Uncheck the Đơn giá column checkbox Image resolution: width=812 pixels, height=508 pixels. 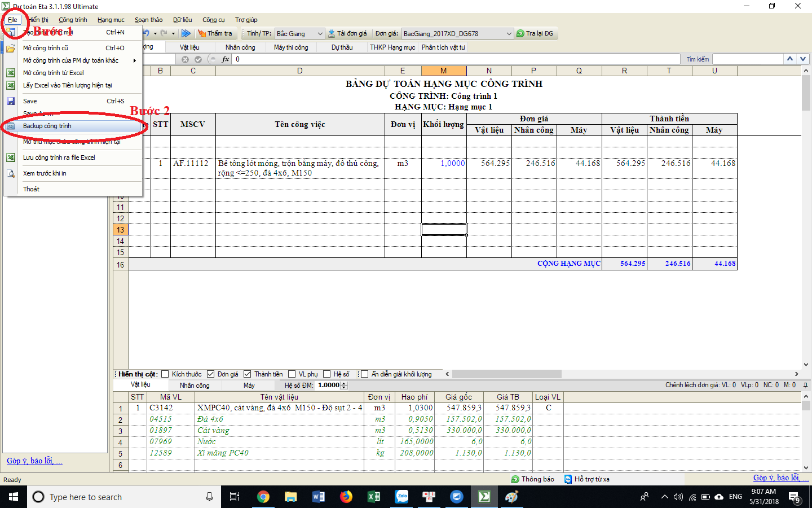click(210, 374)
